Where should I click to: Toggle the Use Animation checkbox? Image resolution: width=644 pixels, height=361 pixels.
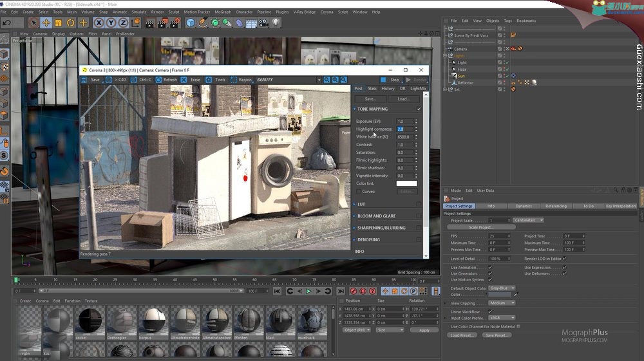490,267
